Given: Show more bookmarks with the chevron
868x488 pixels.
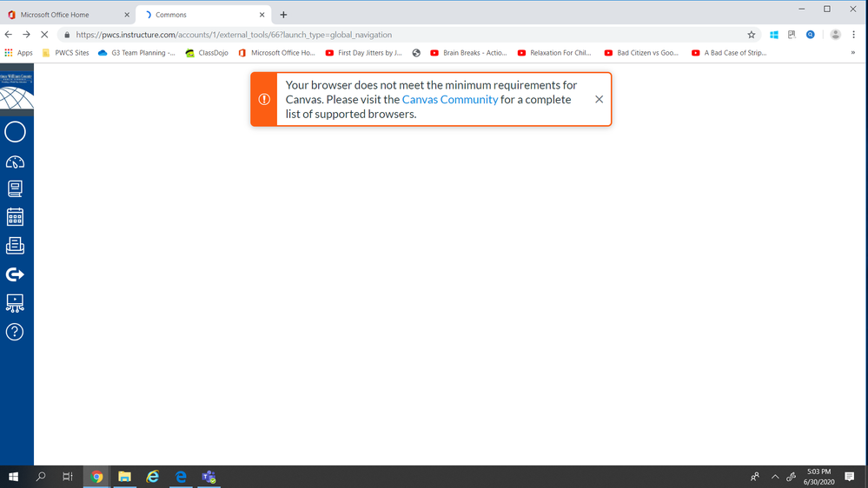Looking at the screenshot, I should pyautogui.click(x=853, y=53).
